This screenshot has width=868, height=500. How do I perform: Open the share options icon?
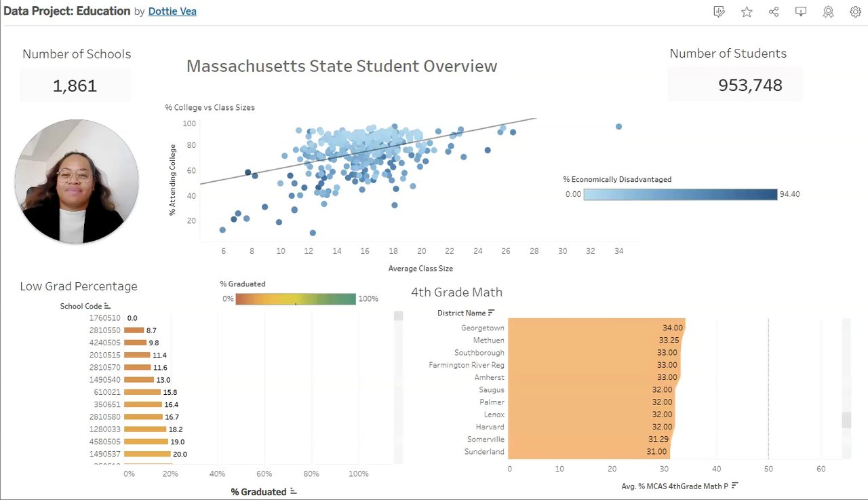click(x=774, y=12)
